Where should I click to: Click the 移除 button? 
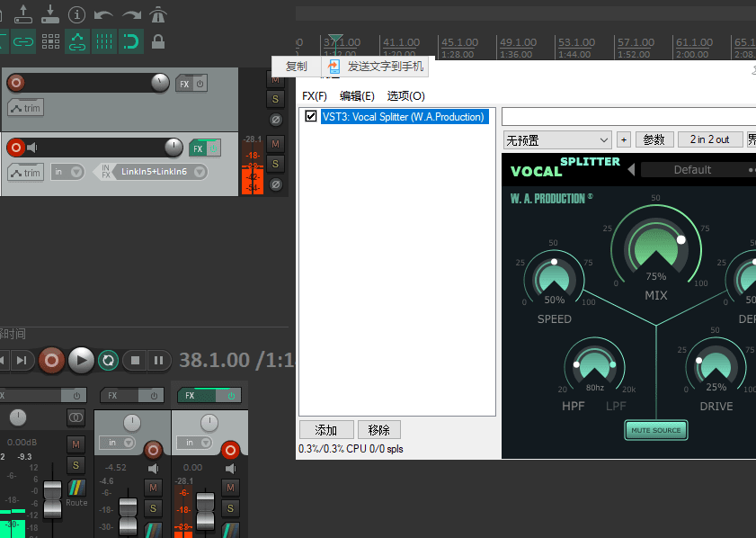point(379,429)
